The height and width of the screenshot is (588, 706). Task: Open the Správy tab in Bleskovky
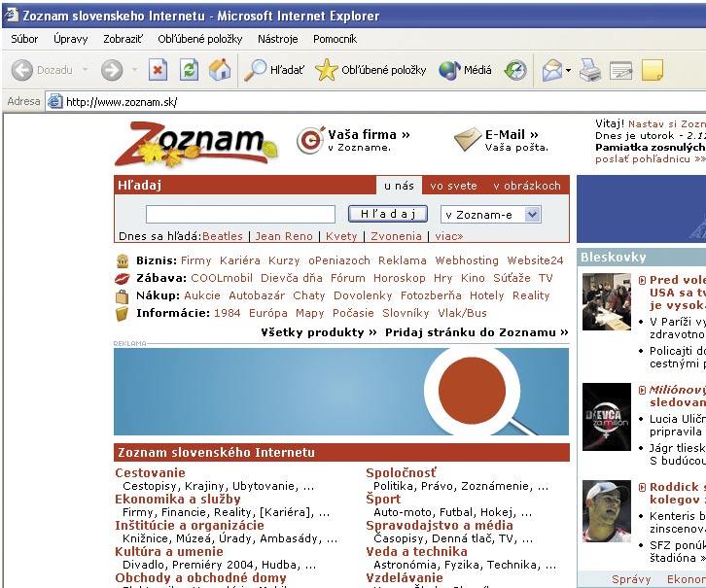point(631,579)
